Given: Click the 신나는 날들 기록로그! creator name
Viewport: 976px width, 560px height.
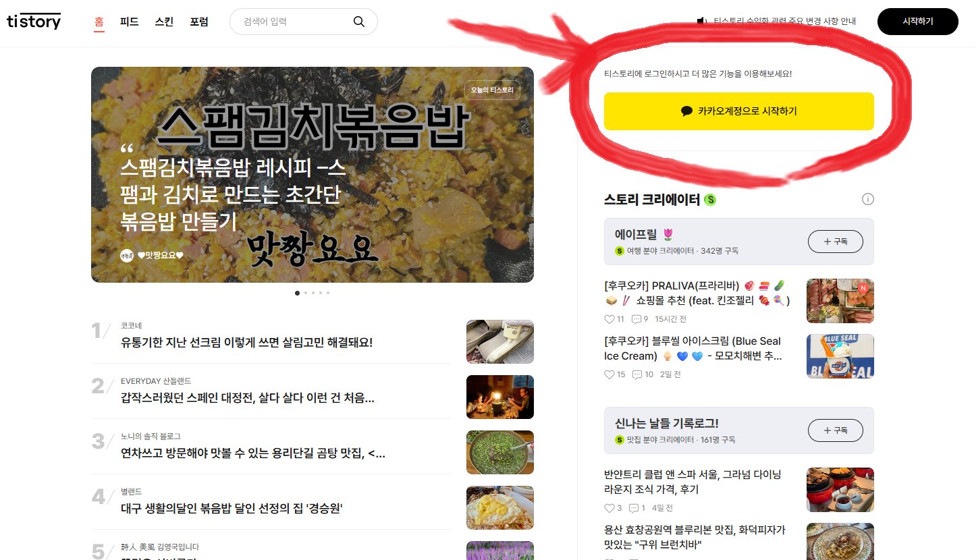Looking at the screenshot, I should click(667, 424).
